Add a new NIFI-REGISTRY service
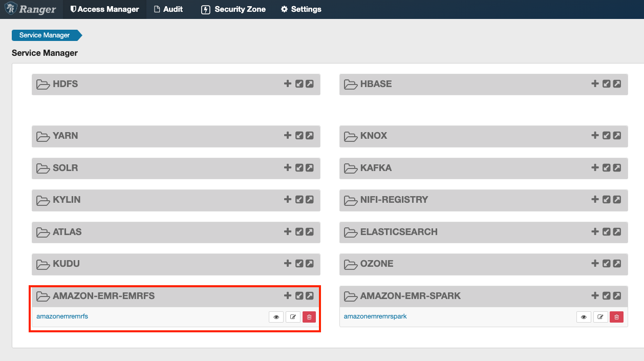 click(595, 199)
